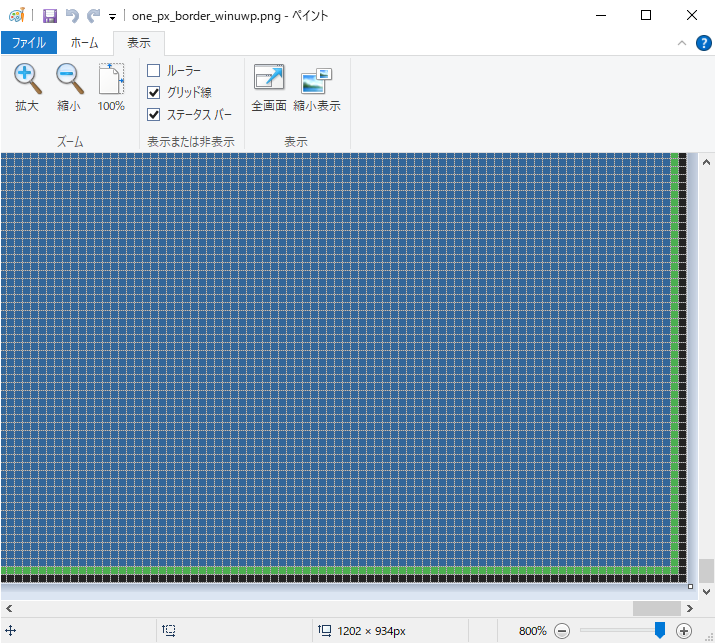Click the zoom slider thumb
The height and width of the screenshot is (644, 716).
click(x=659, y=630)
